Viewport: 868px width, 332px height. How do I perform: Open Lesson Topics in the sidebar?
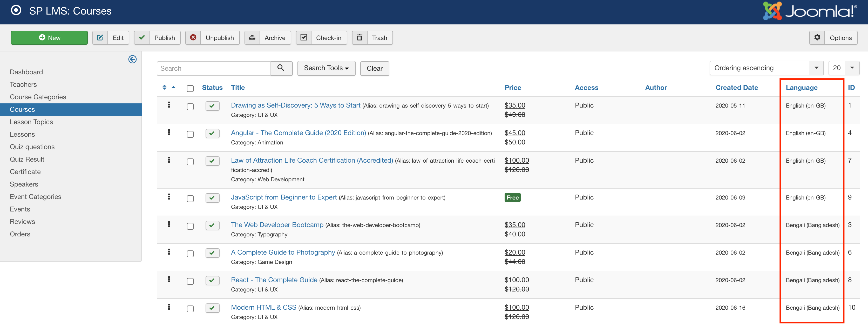31,122
